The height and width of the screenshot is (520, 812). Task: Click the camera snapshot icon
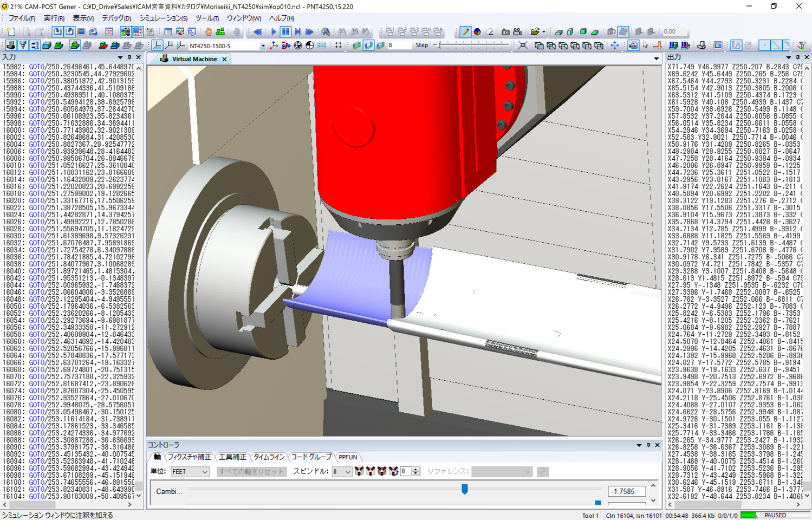pos(505,32)
